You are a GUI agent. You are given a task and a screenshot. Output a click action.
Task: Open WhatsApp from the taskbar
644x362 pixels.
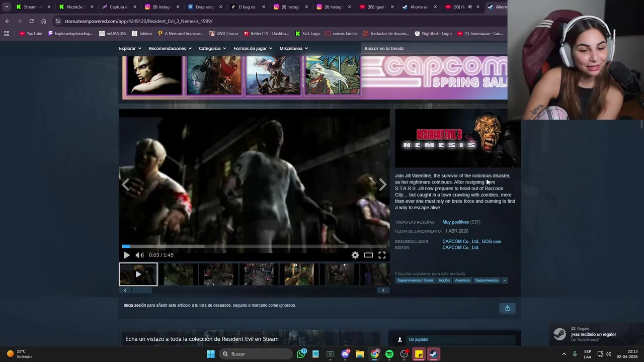tap(301, 354)
